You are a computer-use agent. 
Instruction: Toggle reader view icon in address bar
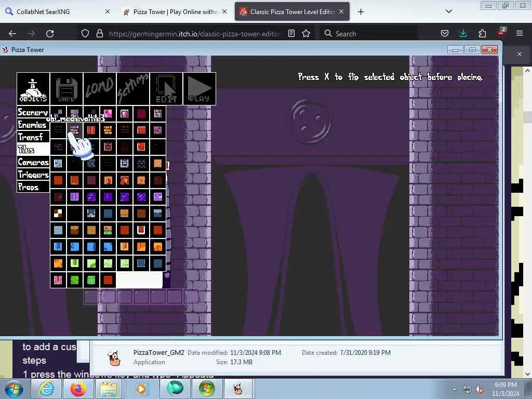pyautogui.click(x=291, y=33)
